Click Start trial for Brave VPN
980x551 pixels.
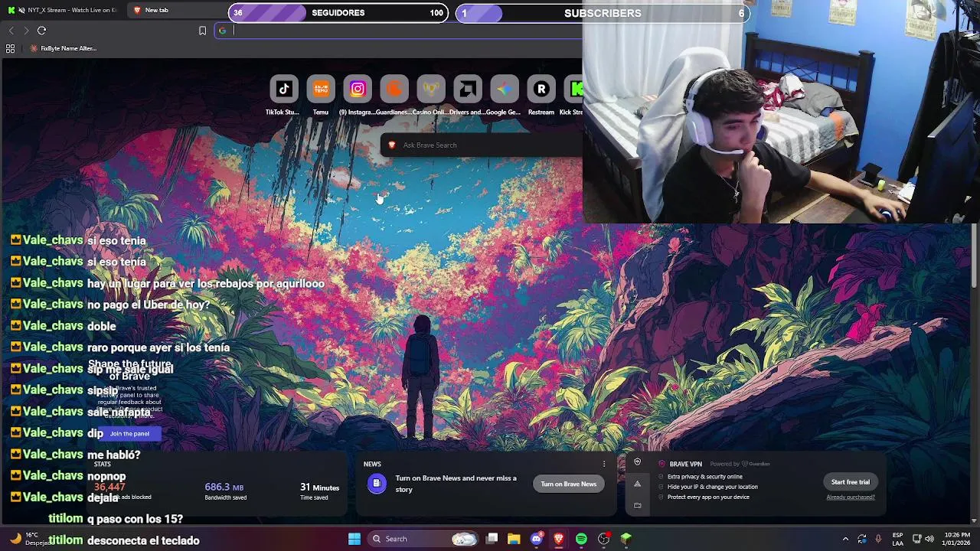tap(851, 482)
